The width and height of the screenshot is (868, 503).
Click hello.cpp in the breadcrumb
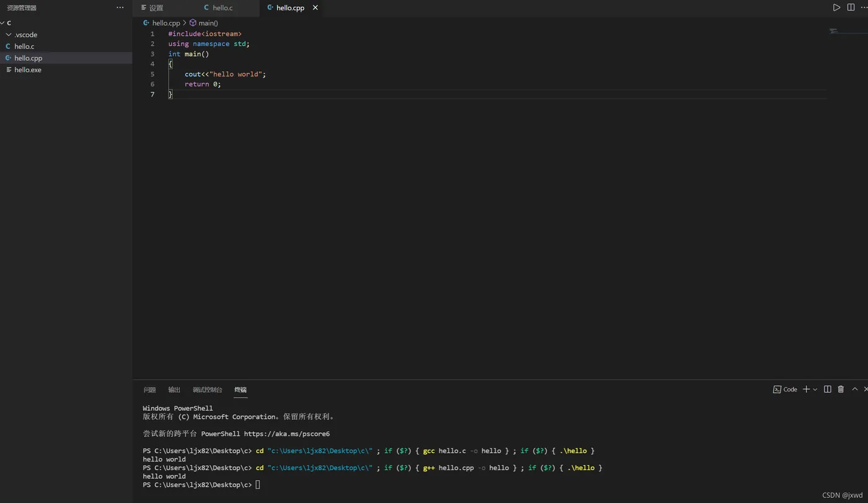pyautogui.click(x=166, y=23)
